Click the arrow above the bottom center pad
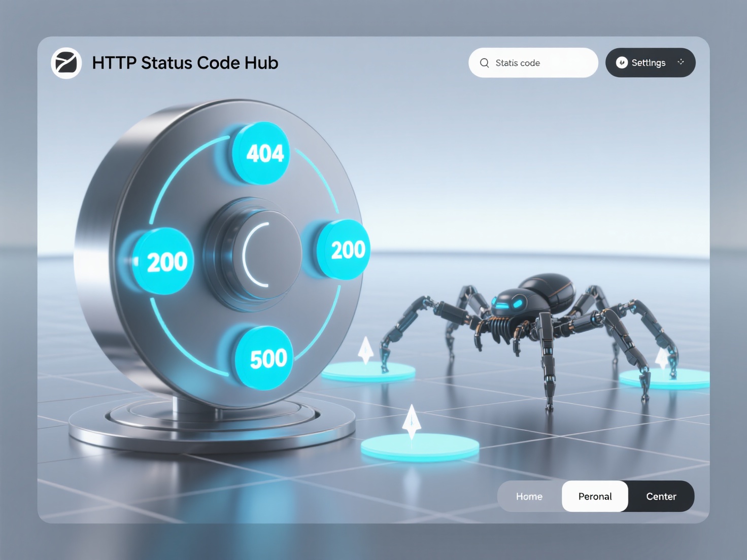 tap(412, 420)
